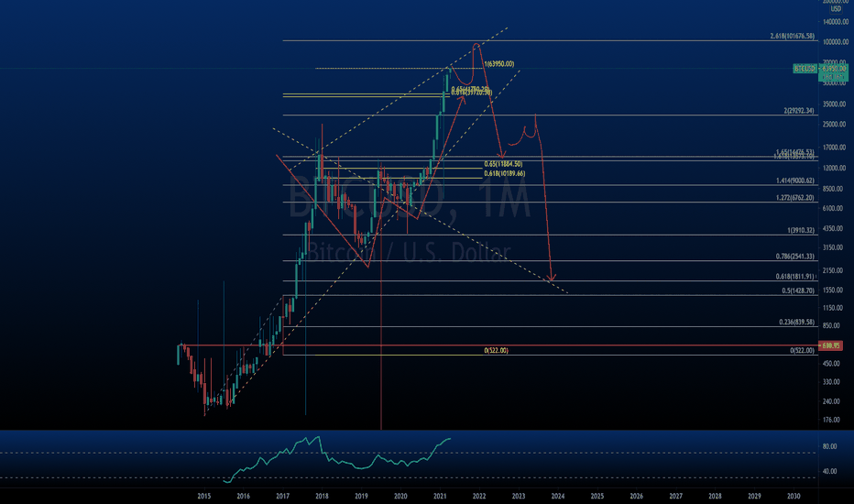Screen dimensions: 854x504
Task: Select the yellow 0.618(10189.66) label
Action: point(505,173)
